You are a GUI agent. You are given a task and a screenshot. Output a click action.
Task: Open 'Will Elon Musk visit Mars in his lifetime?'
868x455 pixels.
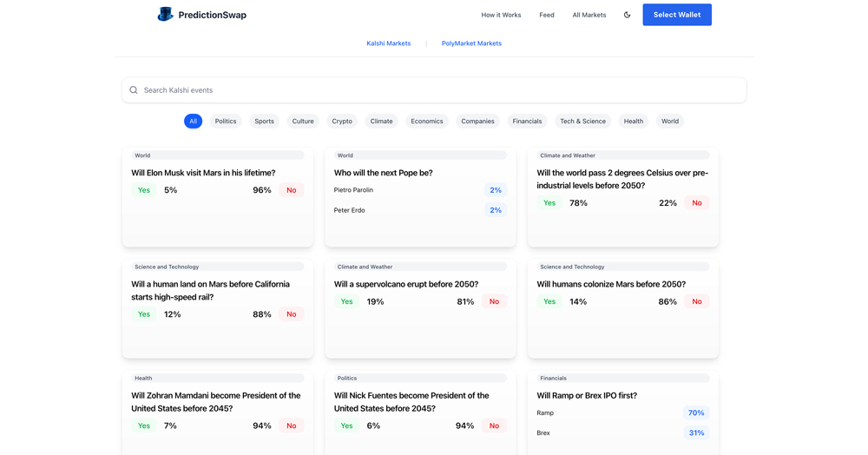click(203, 173)
